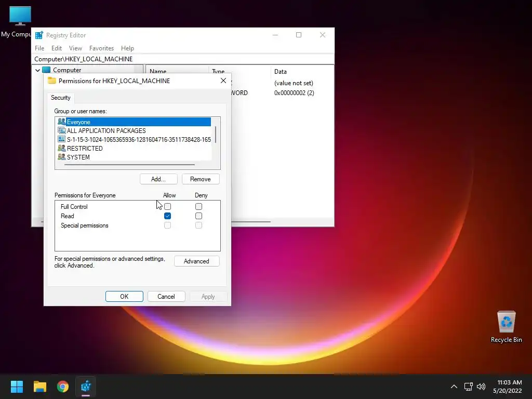The width and height of the screenshot is (532, 399).
Task: Minimize the Registry Editor window
Action: (275, 35)
